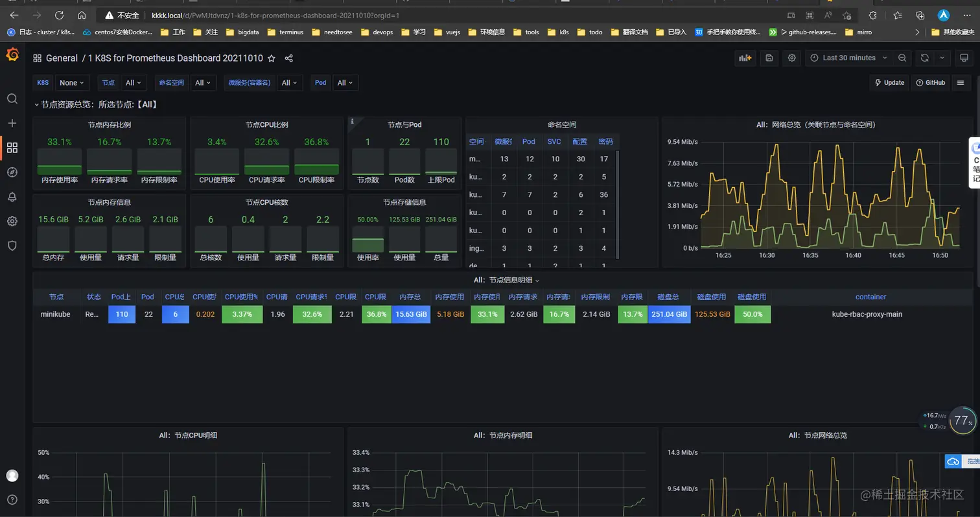Viewport: 980px width, 517px height.
Task: Sort by the container column header
Action: 870,297
